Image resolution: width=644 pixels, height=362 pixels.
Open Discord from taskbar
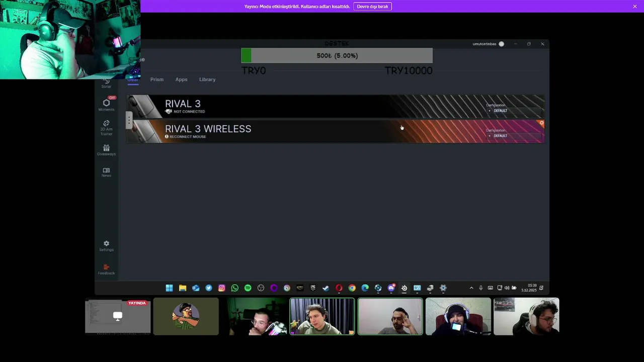[391, 288]
